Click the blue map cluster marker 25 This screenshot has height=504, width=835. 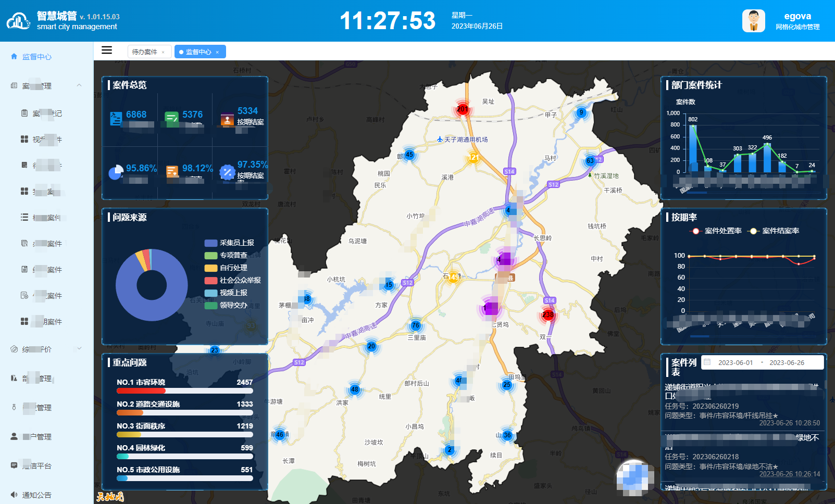click(507, 385)
